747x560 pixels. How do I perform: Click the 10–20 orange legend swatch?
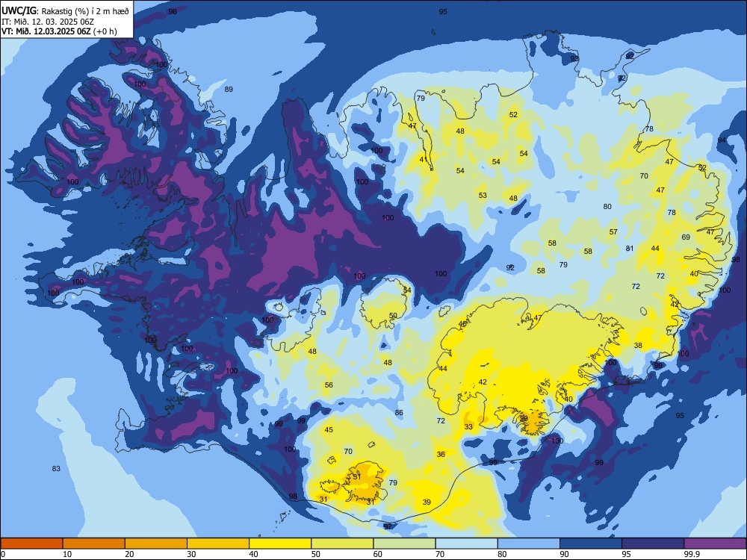94,544
